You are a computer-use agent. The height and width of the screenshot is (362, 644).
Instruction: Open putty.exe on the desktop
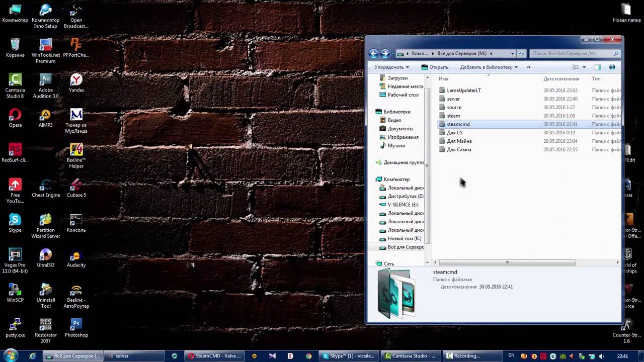(15, 328)
